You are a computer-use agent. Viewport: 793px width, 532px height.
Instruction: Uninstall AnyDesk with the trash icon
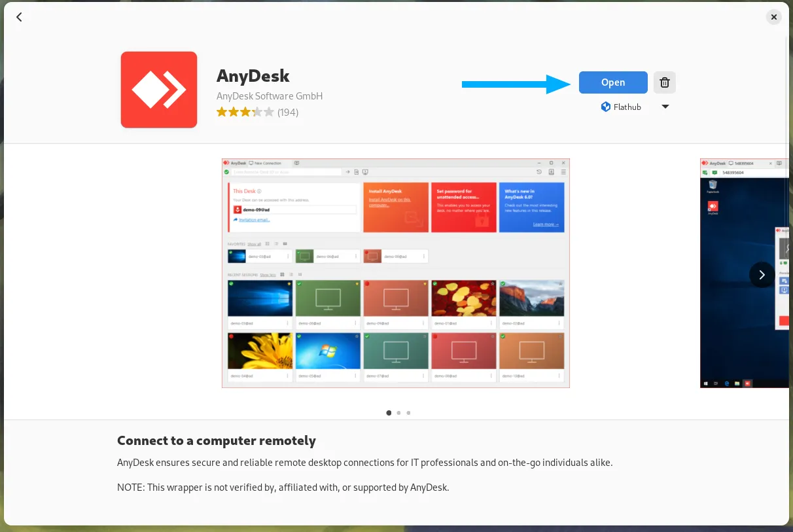point(665,82)
